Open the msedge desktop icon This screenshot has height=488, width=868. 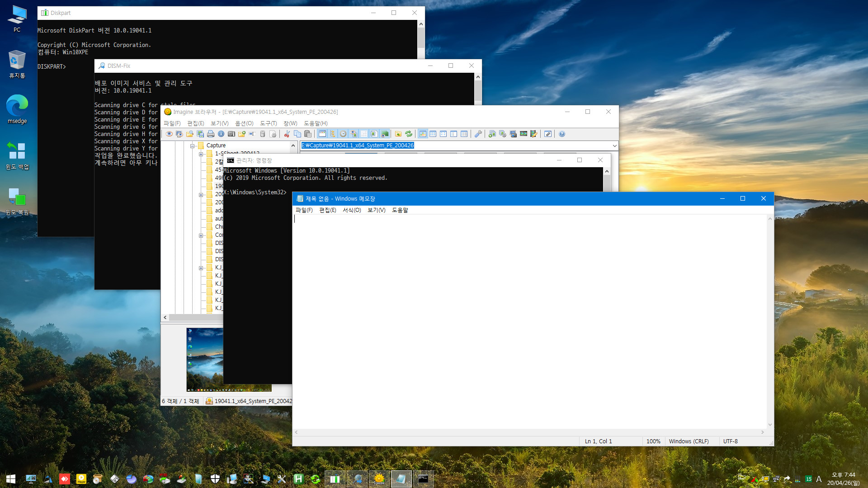[x=17, y=109]
